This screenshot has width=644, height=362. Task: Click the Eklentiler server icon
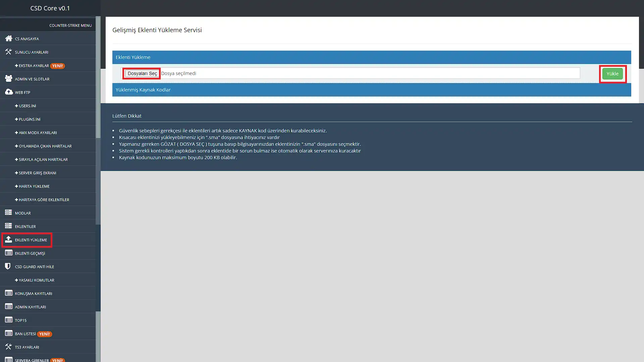9,226
